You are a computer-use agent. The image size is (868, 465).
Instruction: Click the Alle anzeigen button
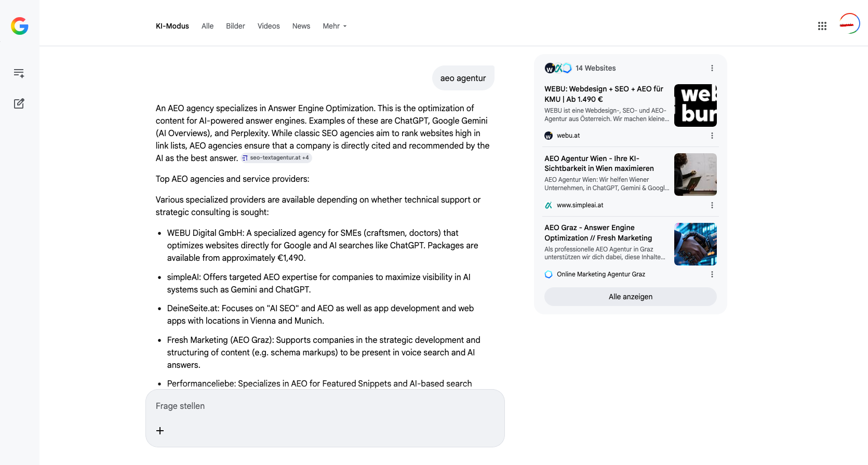pos(630,297)
